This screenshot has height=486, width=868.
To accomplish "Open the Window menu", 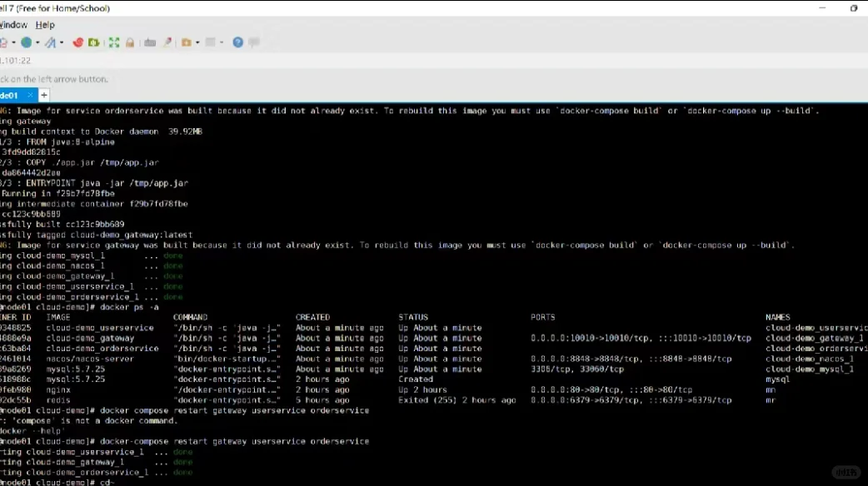I will [x=13, y=25].
